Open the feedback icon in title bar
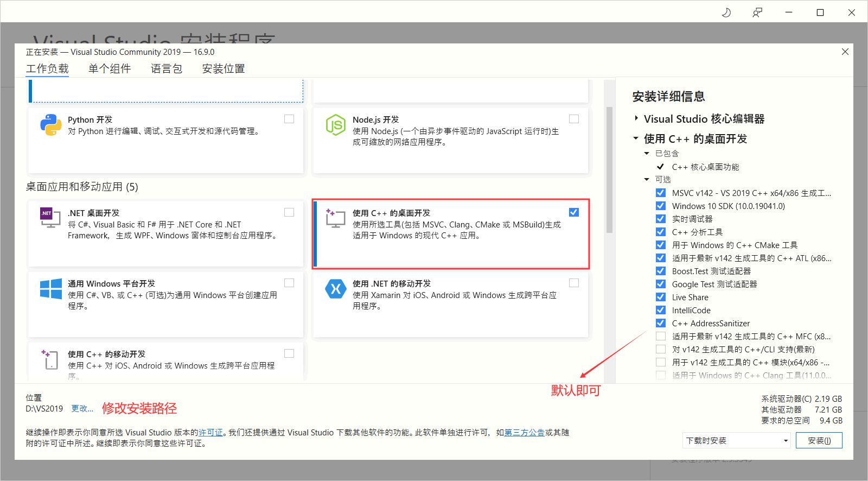The image size is (868, 481). [757, 12]
